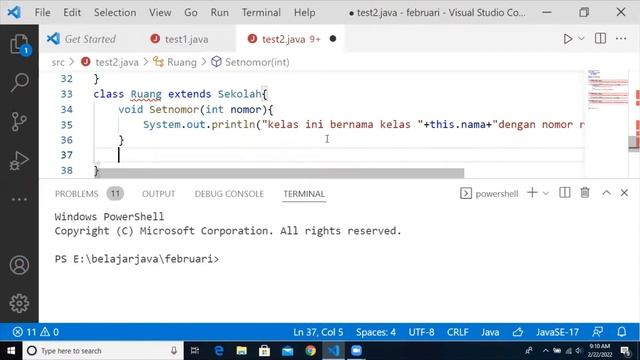The image size is (640, 360).
Task: Click the thumbs-up Java status icon
Action: click(x=518, y=332)
